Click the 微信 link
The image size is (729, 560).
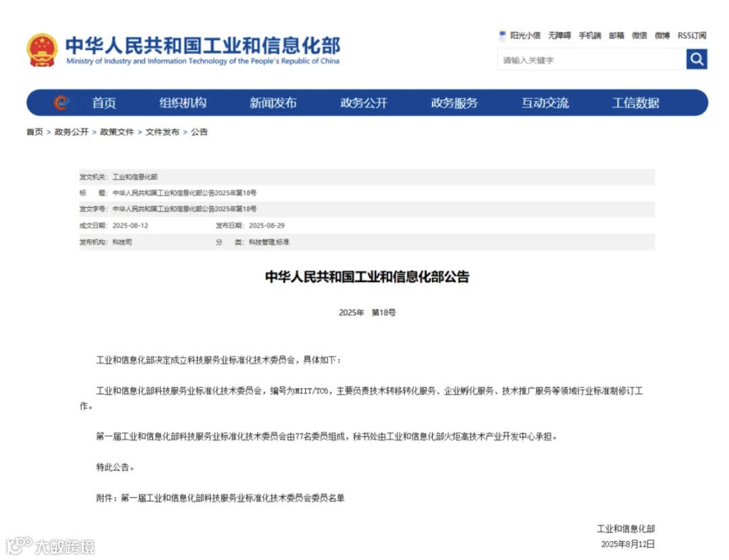pyautogui.click(x=639, y=35)
